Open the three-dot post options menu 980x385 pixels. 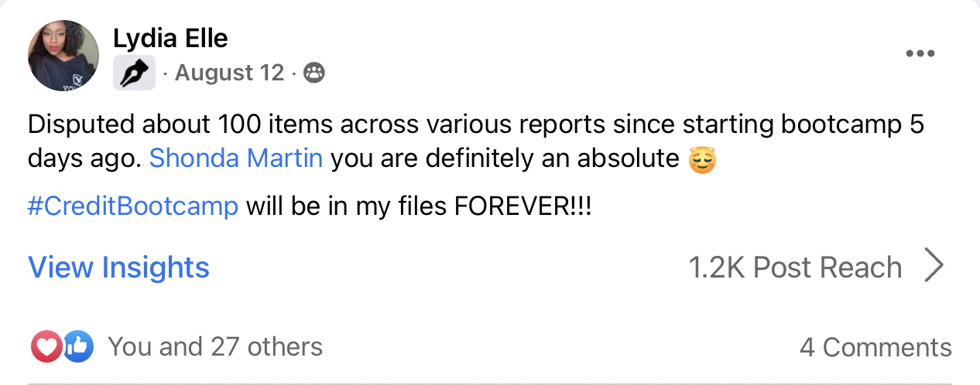point(920,54)
